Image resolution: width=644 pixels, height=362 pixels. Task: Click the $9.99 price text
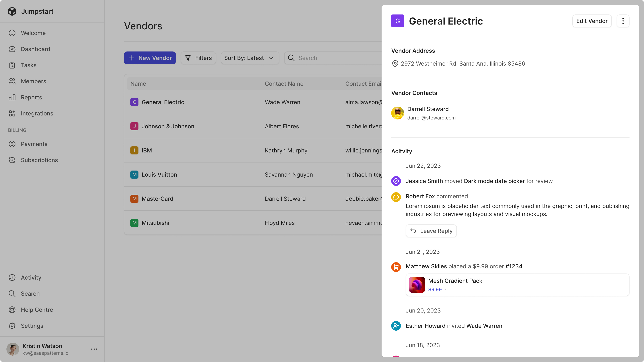(x=435, y=289)
